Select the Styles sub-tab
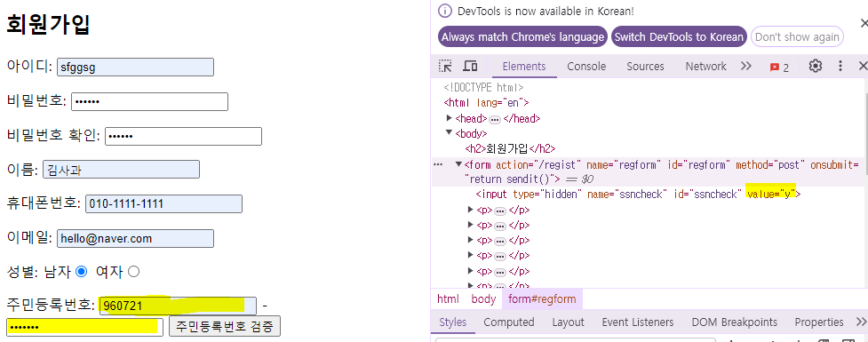 453,322
